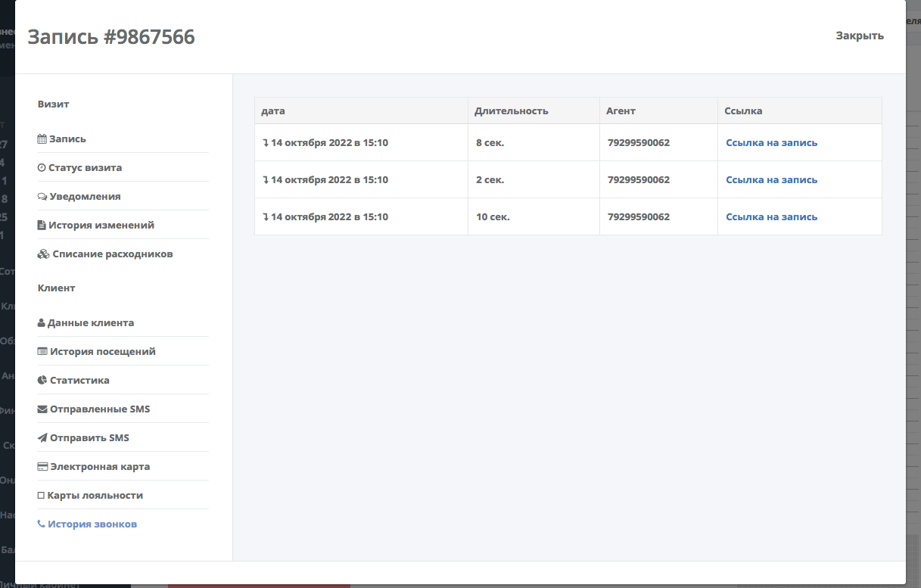Open recording link for the 8 сек. call

pos(771,143)
